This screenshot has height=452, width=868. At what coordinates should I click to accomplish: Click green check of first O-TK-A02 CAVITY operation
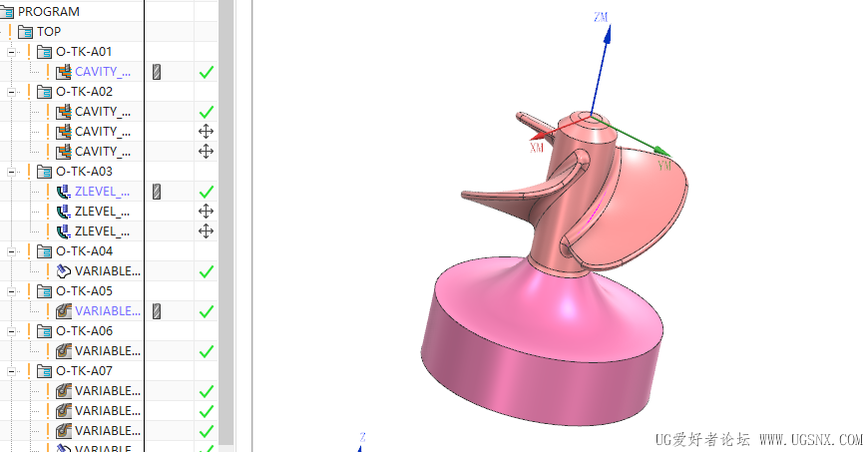pyautogui.click(x=207, y=112)
